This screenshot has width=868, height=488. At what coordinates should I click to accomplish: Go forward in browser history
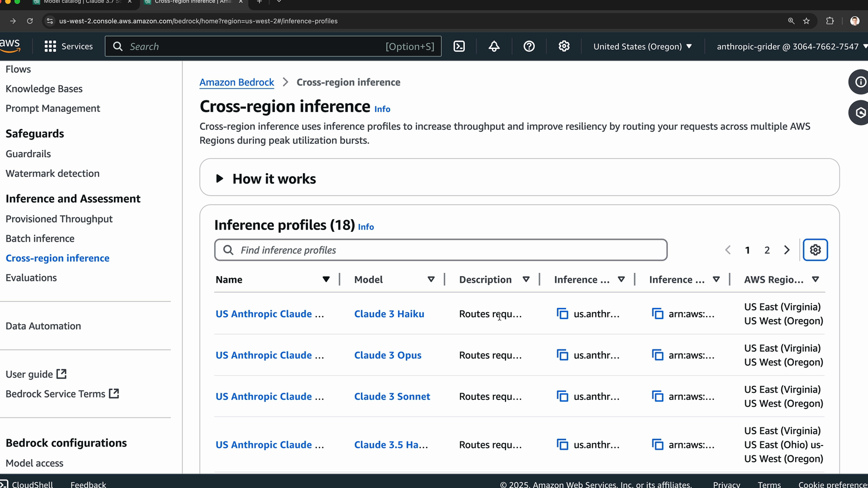pos(13,21)
